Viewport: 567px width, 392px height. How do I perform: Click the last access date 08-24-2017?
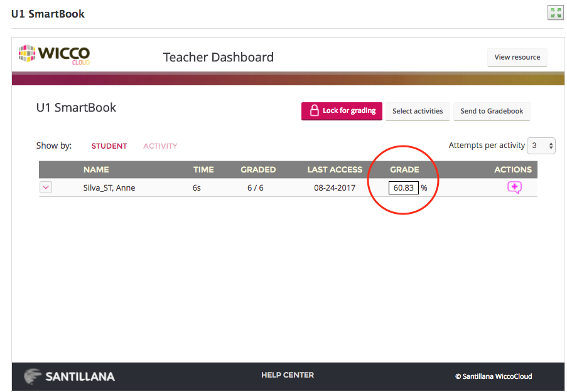(335, 188)
